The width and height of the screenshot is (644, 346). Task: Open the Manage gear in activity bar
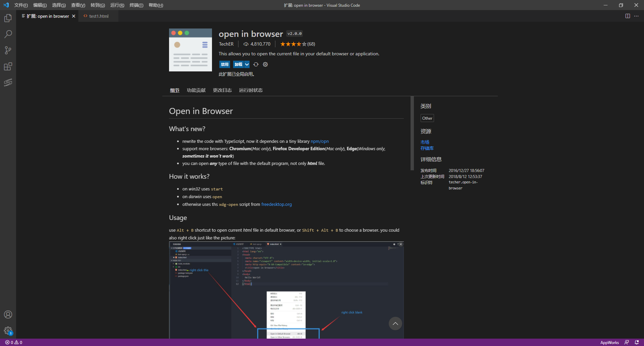click(x=8, y=331)
